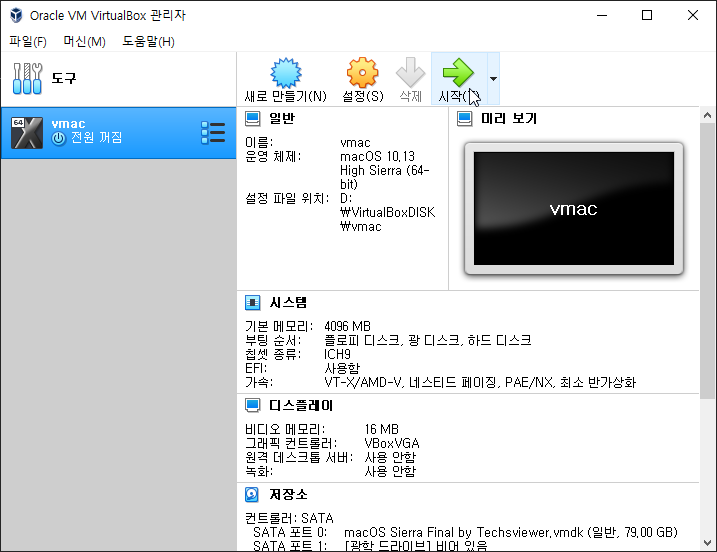Click the scrollbar down arrow in details pane
717x552 pixels.
[x=707, y=543]
